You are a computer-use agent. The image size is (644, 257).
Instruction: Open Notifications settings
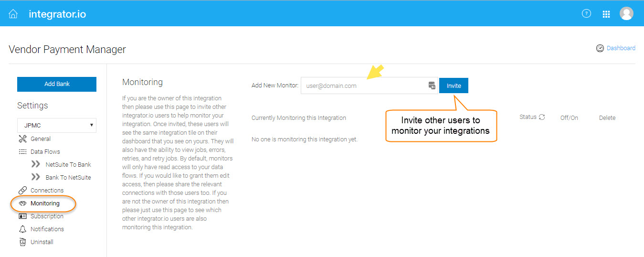[47, 229]
